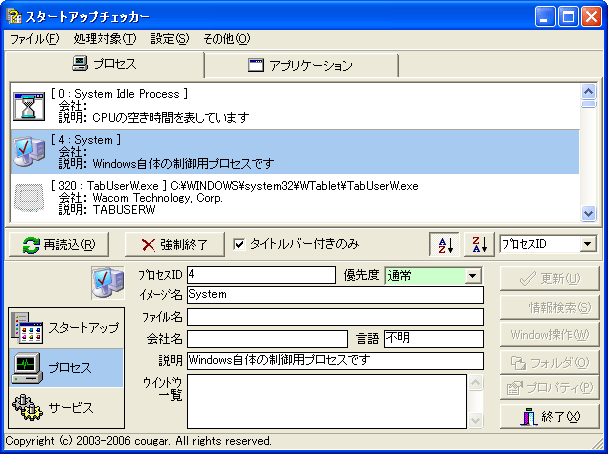The height and width of the screenshot is (454, 608).
Task: Select the プロセス sidebar section
Action: 67,368
